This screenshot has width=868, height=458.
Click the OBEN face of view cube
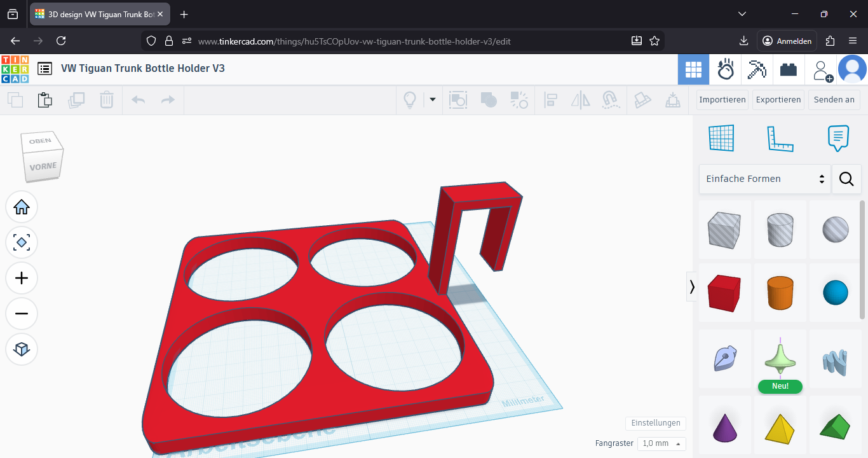click(x=40, y=141)
